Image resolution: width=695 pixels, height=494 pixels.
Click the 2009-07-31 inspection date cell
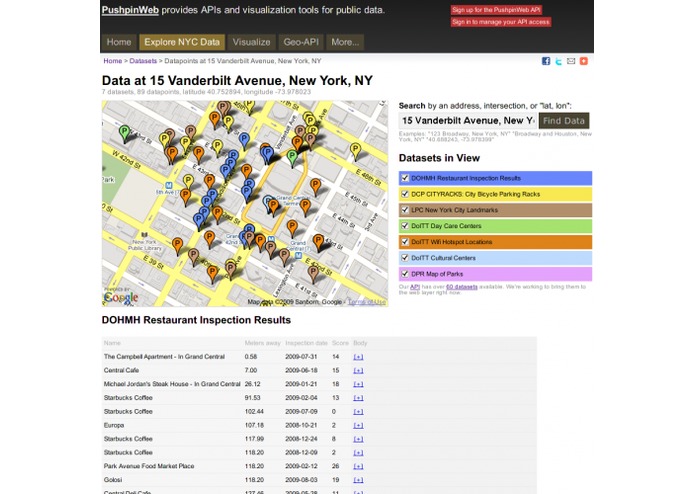[301, 357]
